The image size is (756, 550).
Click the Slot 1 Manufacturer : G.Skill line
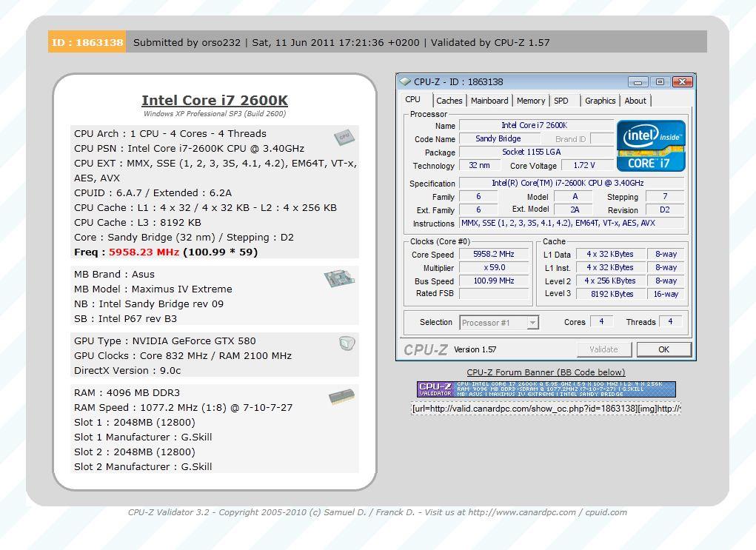click(143, 437)
